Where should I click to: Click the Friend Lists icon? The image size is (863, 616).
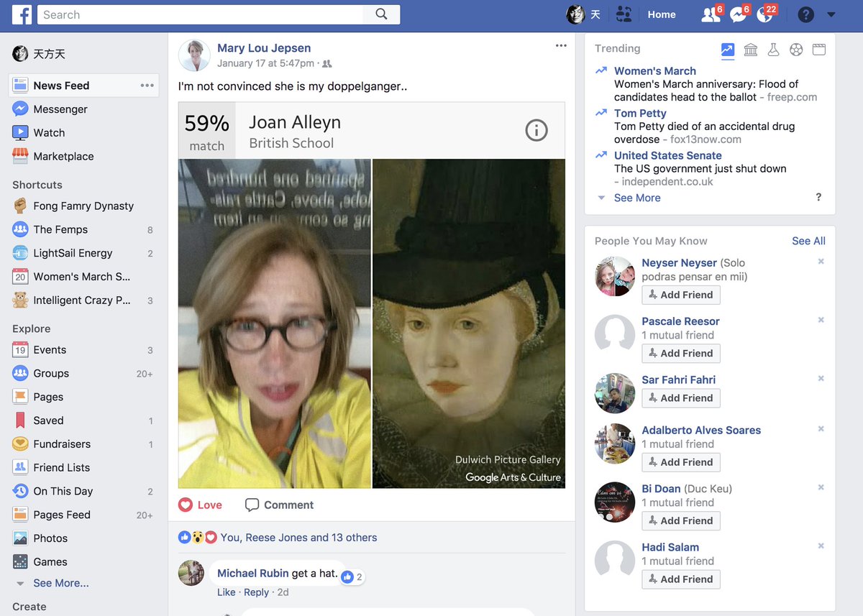(x=20, y=468)
